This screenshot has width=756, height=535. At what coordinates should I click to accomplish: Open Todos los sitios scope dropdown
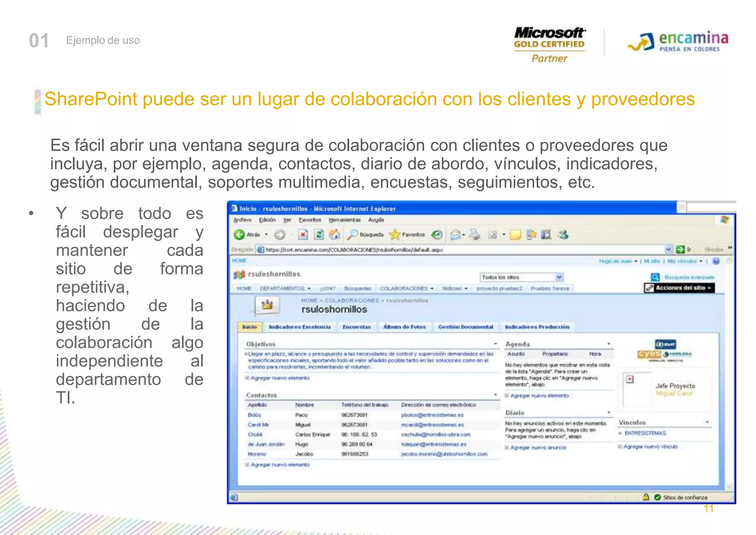pos(559,277)
